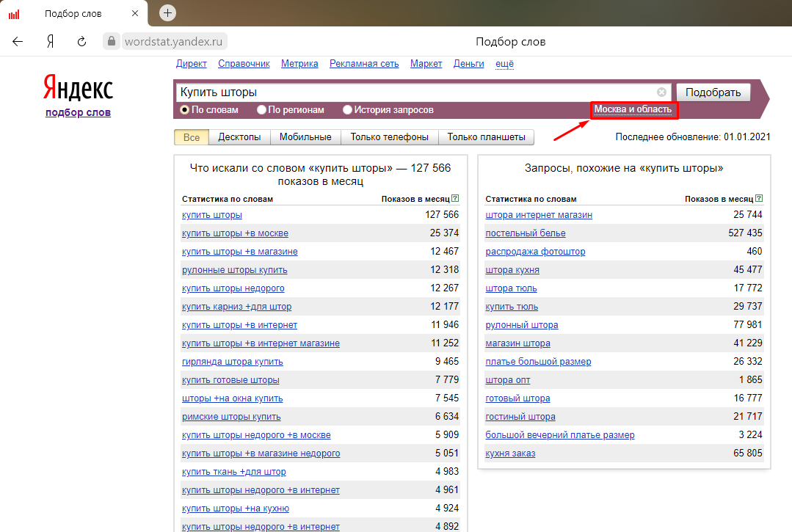Open the Рекламная сеть link
Screen dimensions: 792x532
pyautogui.click(x=364, y=64)
